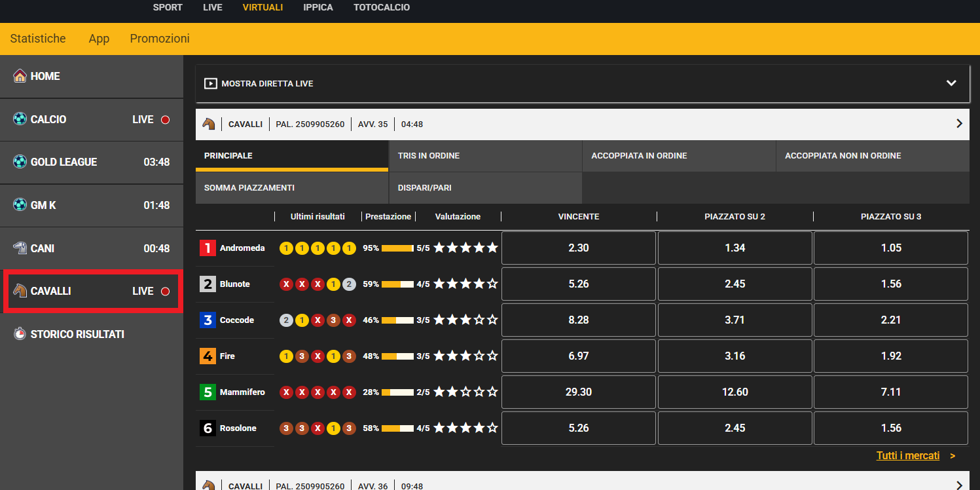Viewport: 980px width, 490px height.
Task: Open the Home house icon
Action: (x=20, y=76)
